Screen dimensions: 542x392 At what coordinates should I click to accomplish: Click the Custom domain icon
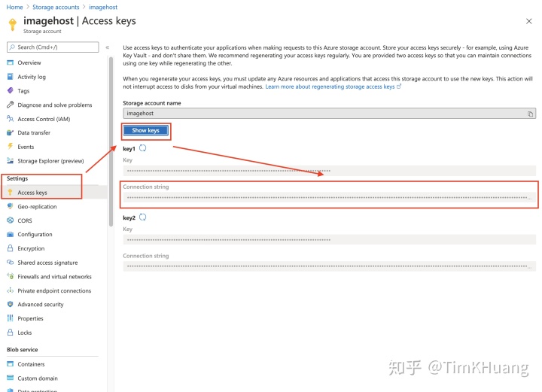click(x=11, y=378)
